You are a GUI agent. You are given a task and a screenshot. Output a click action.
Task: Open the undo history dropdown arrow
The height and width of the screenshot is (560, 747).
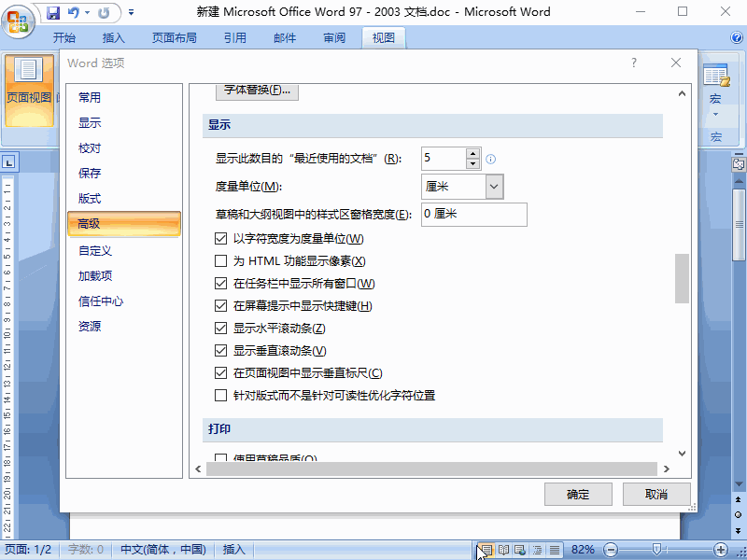point(87,13)
